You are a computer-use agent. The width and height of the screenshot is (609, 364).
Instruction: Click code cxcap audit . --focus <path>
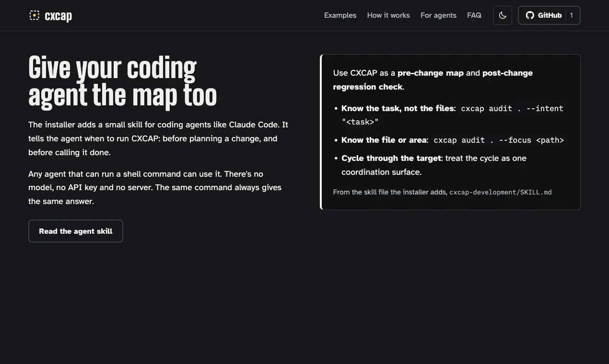pos(499,140)
